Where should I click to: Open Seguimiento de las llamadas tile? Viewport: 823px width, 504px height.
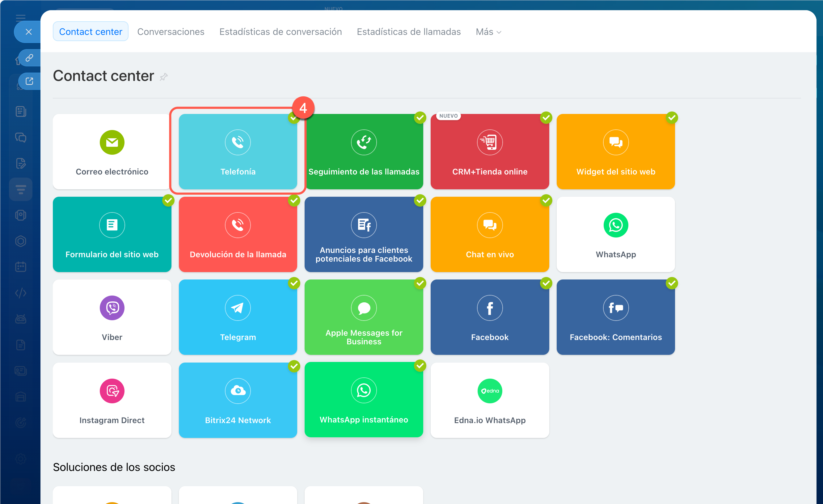pos(364,152)
